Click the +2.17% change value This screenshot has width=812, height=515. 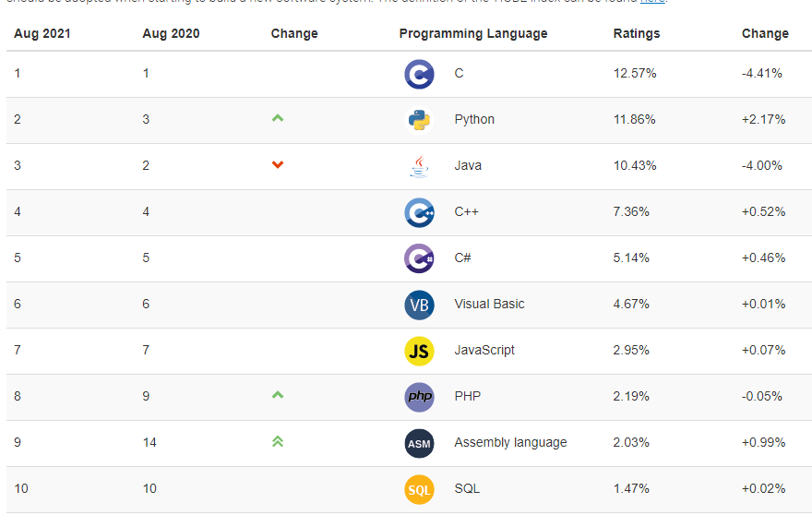click(763, 120)
